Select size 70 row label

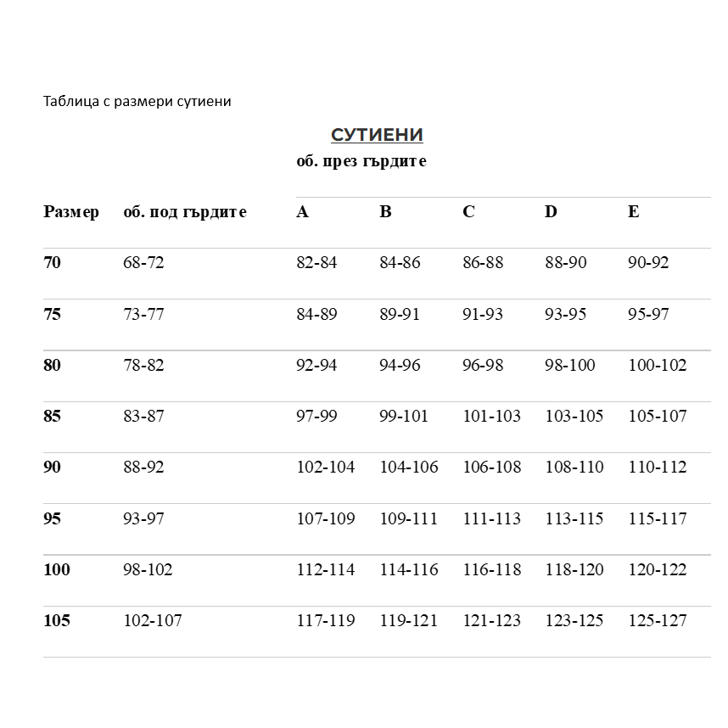tap(53, 263)
